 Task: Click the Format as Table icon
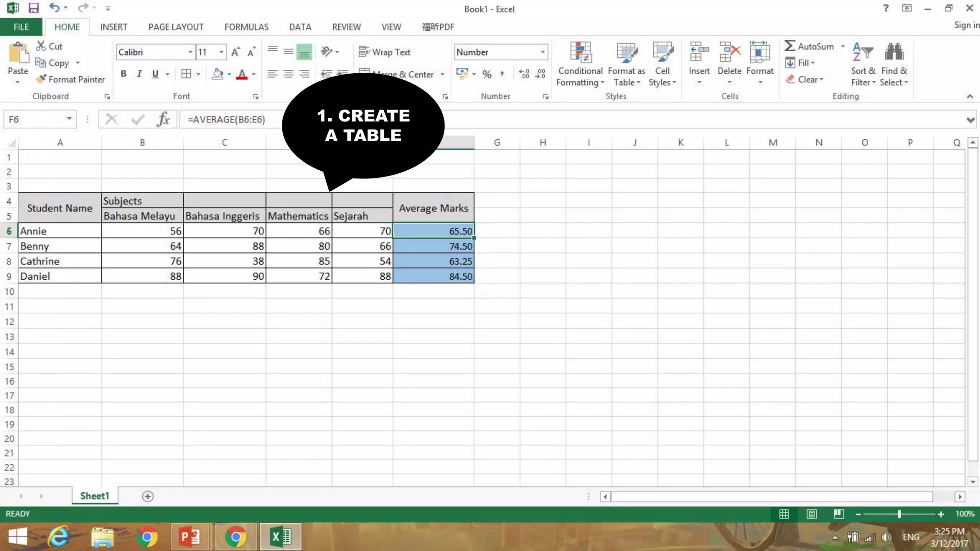coord(626,53)
